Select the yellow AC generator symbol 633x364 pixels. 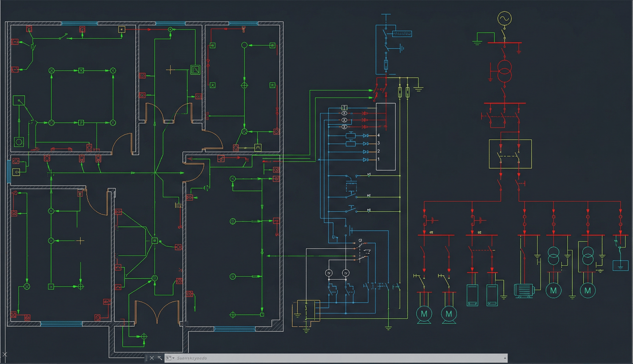click(x=504, y=18)
